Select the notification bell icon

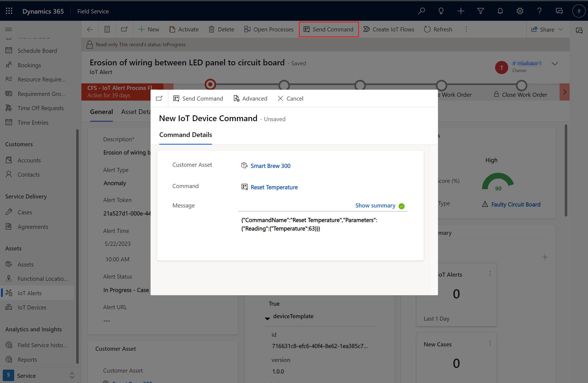click(x=500, y=11)
